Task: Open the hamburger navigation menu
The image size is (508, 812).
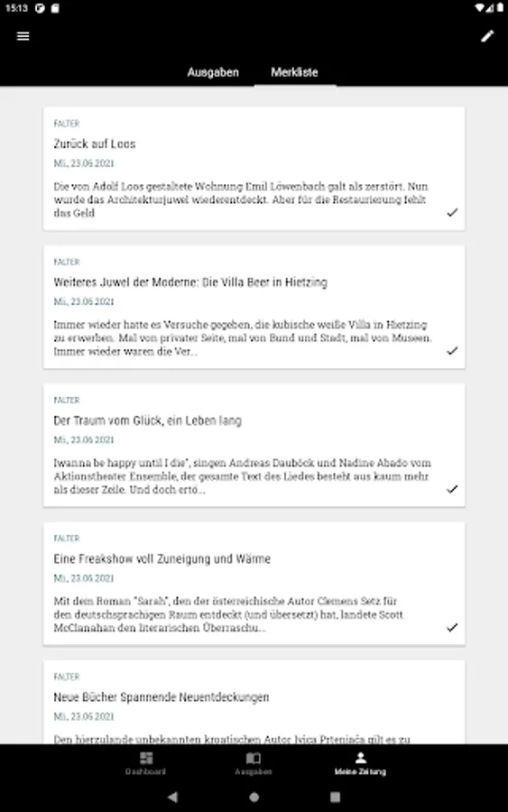Action: tap(23, 36)
